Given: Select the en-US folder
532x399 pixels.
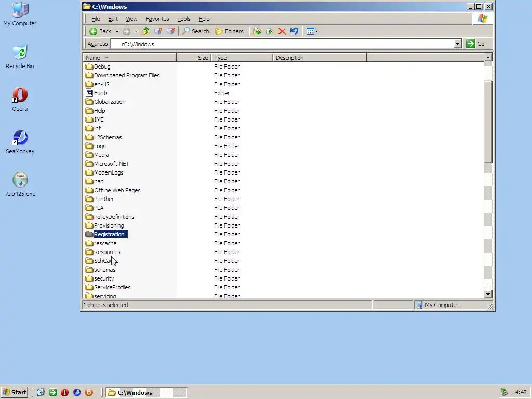Looking at the screenshot, I should 98,84.
